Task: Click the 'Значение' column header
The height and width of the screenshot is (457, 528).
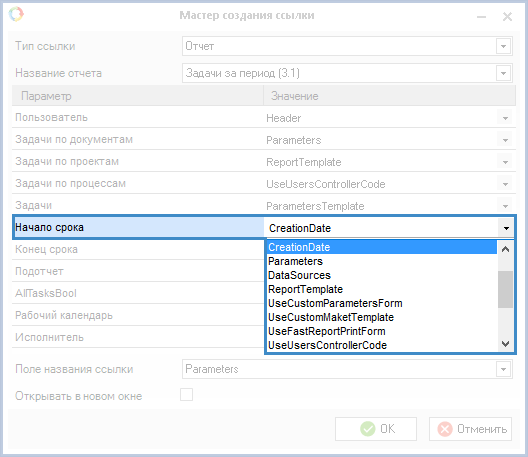Action: click(390, 96)
